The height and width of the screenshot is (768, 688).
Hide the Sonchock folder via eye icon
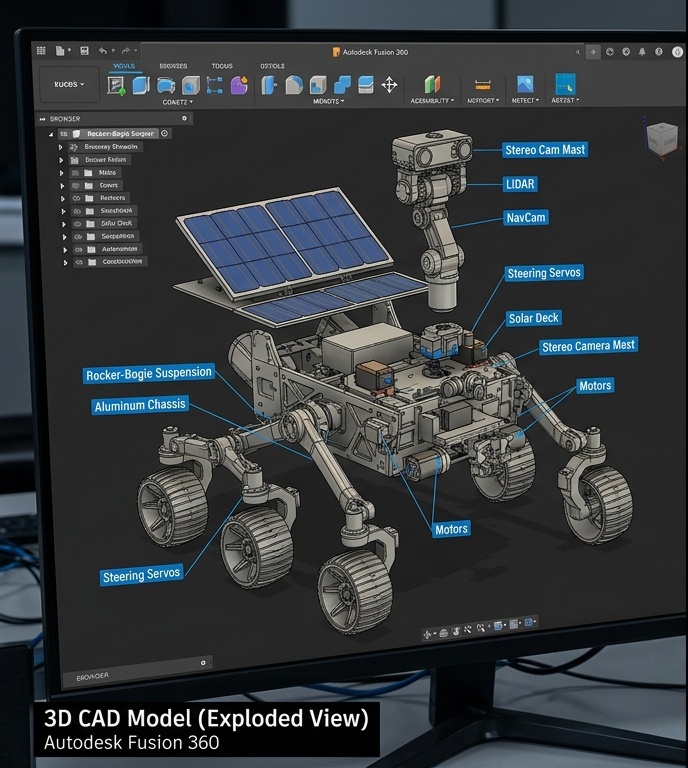pyautogui.click(x=77, y=211)
